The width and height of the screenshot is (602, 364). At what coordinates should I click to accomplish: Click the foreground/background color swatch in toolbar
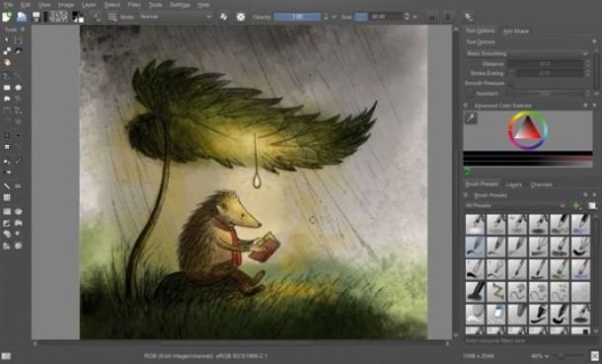(78, 17)
